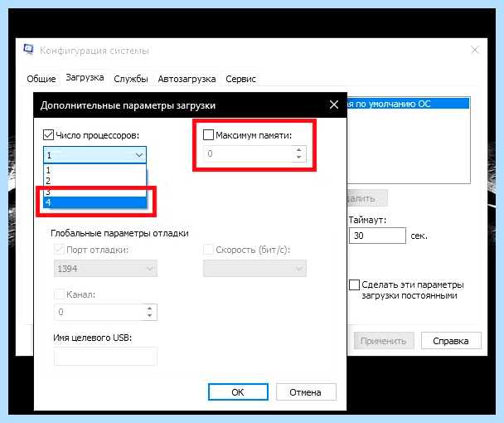Click the Таймаут seconds field
Image resolution: width=504 pixels, height=423 pixels.
tap(377, 236)
